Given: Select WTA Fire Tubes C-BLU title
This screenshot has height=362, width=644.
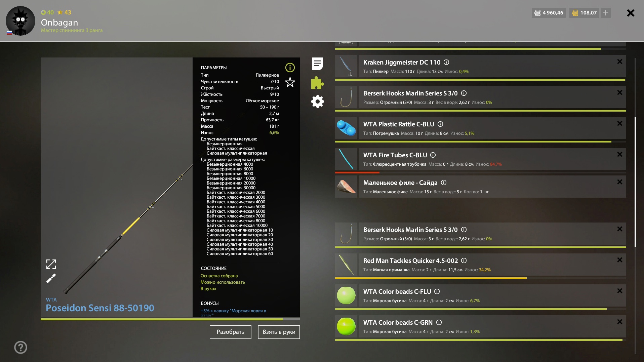Looking at the screenshot, I should (395, 155).
